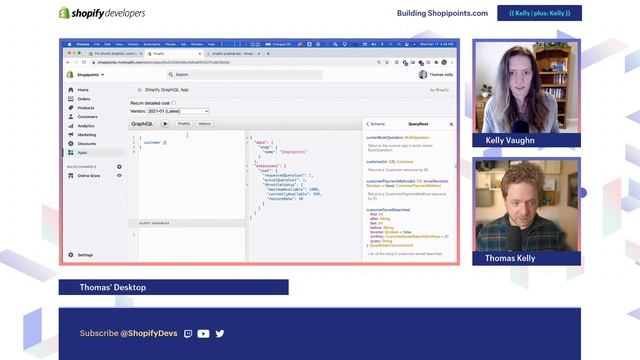Screen dimensions: 640x360
Task: Switch to the shopify graphiql app search tab
Action: [x=233, y=53]
